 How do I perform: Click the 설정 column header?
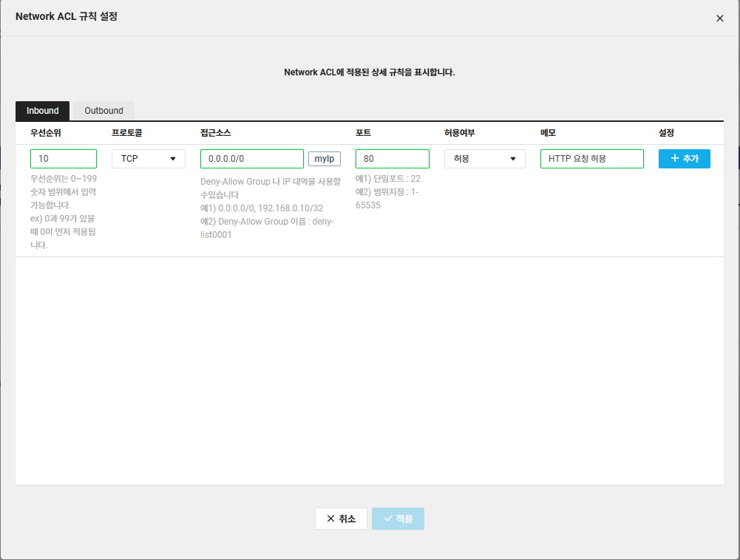pos(666,133)
